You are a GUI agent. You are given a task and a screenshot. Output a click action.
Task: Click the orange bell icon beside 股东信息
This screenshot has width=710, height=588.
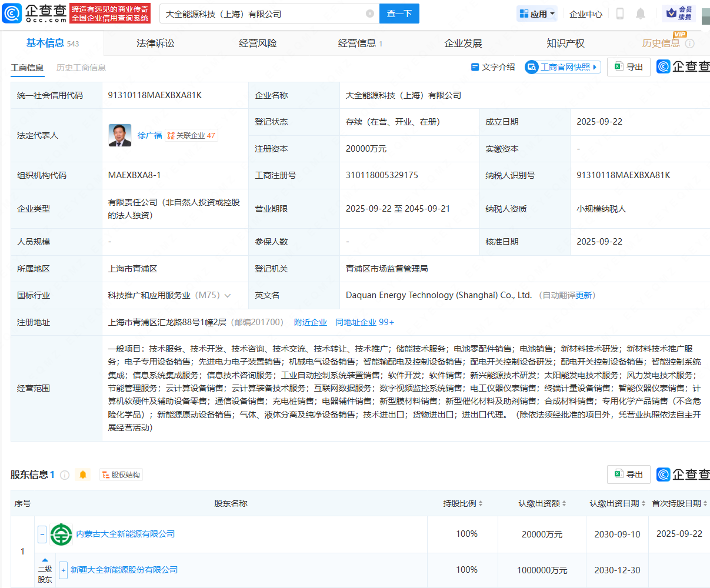[x=83, y=475]
